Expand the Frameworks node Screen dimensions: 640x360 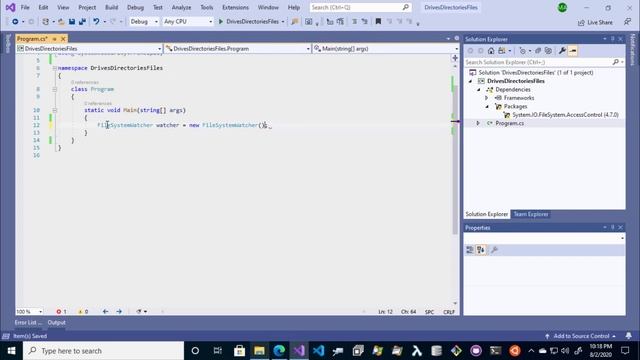[487, 98]
